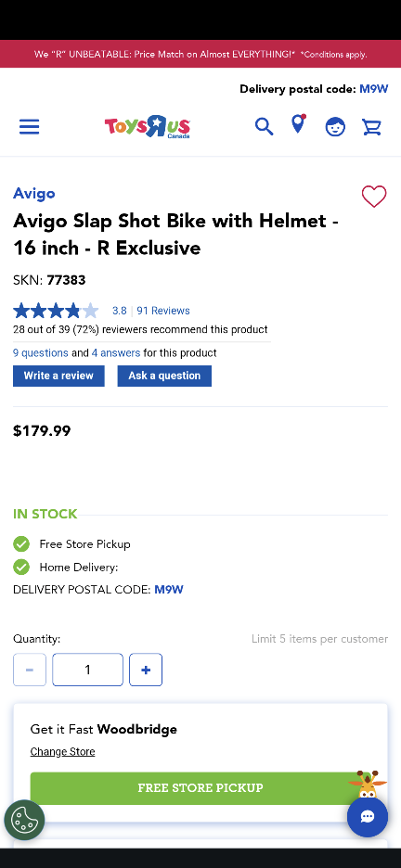Click Ask a question button
Image resolution: width=401 pixels, height=868 pixels.
tap(164, 376)
